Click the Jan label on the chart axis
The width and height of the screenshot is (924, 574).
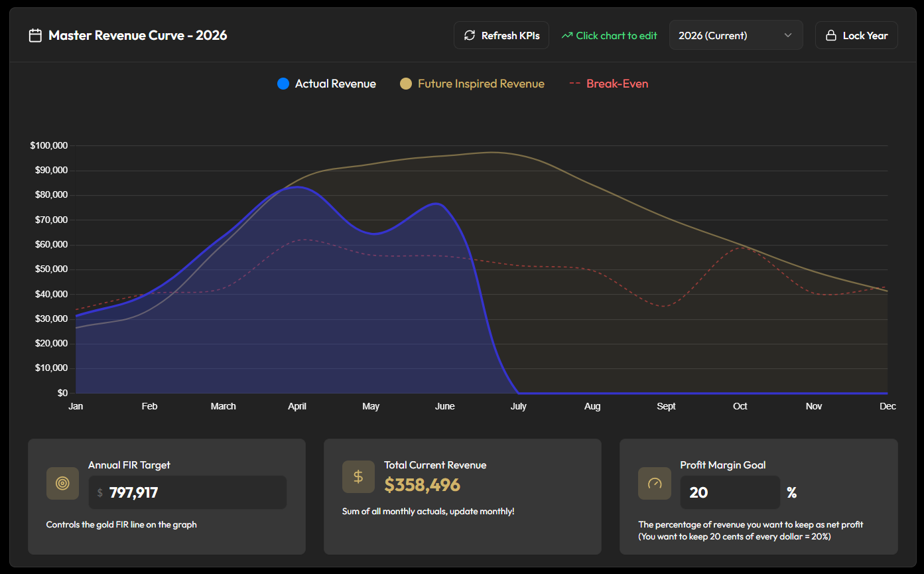coord(76,406)
